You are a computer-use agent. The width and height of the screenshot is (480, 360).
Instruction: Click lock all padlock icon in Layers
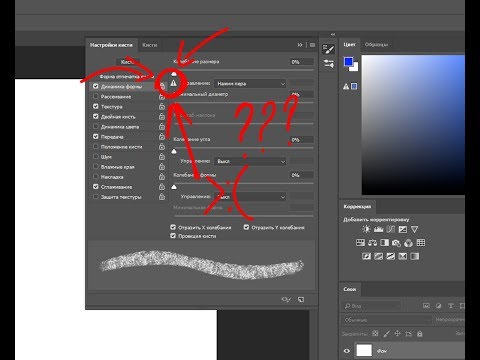tap(420, 333)
